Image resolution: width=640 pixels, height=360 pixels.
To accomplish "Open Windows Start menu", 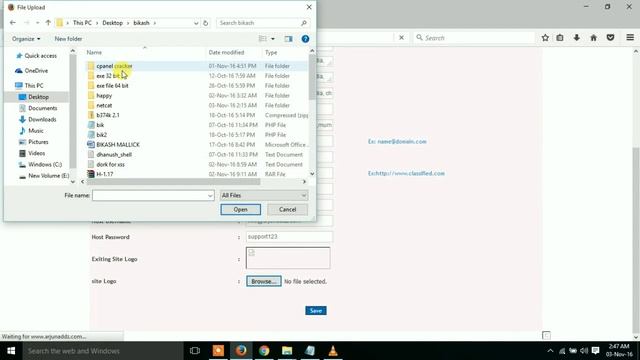I will click(11, 351).
